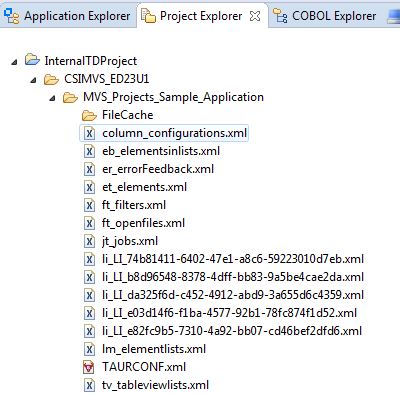The height and width of the screenshot is (394, 400).
Task: Click the CSIMVS_ED23U1 folder icon
Action: pyautogui.click(x=51, y=79)
